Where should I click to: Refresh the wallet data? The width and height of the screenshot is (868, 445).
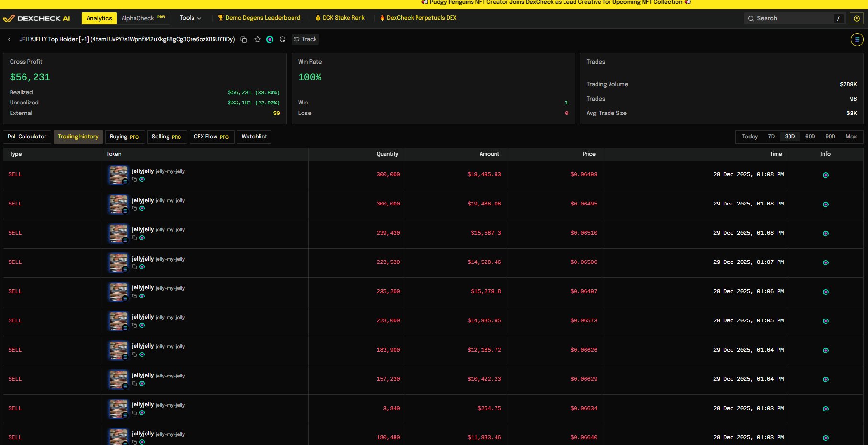coord(282,40)
